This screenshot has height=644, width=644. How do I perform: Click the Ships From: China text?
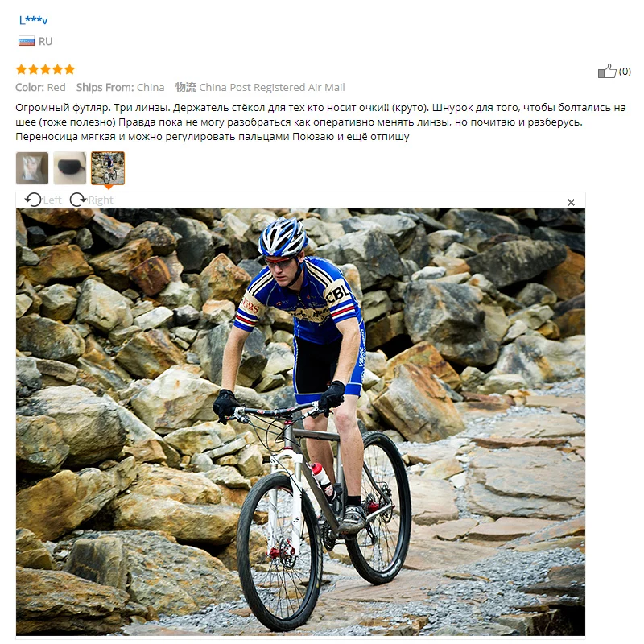[x=120, y=88]
